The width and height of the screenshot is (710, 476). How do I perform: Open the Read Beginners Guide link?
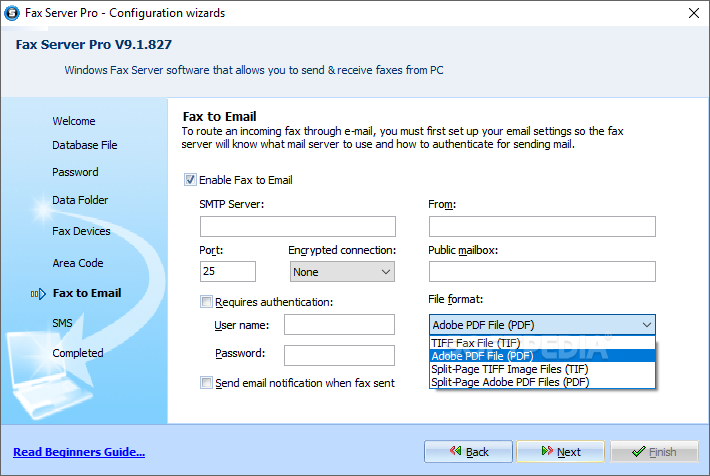(79, 452)
